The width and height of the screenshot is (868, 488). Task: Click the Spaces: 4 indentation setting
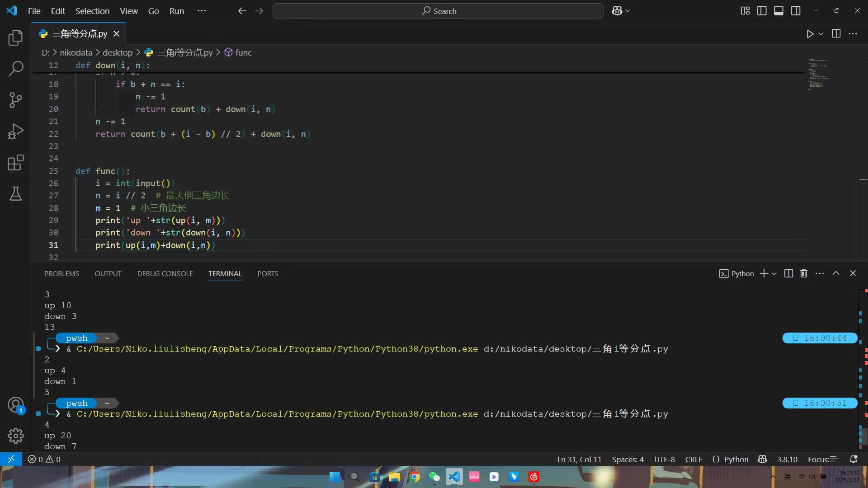627,460
